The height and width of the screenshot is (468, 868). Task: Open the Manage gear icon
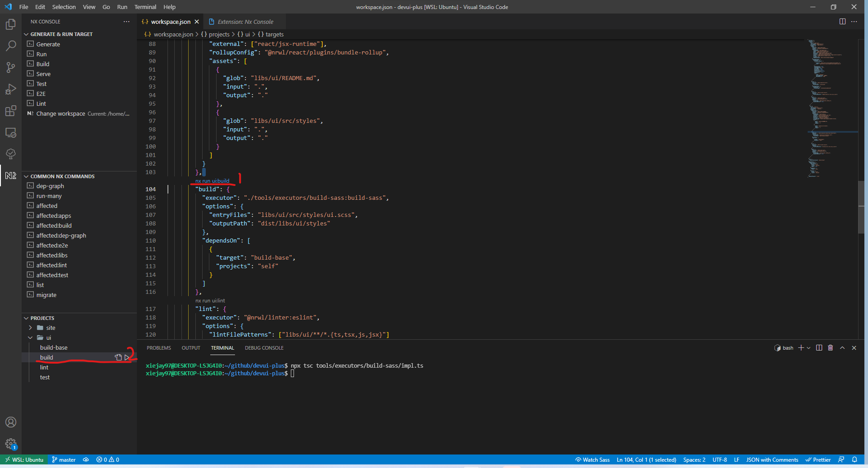(x=11, y=444)
